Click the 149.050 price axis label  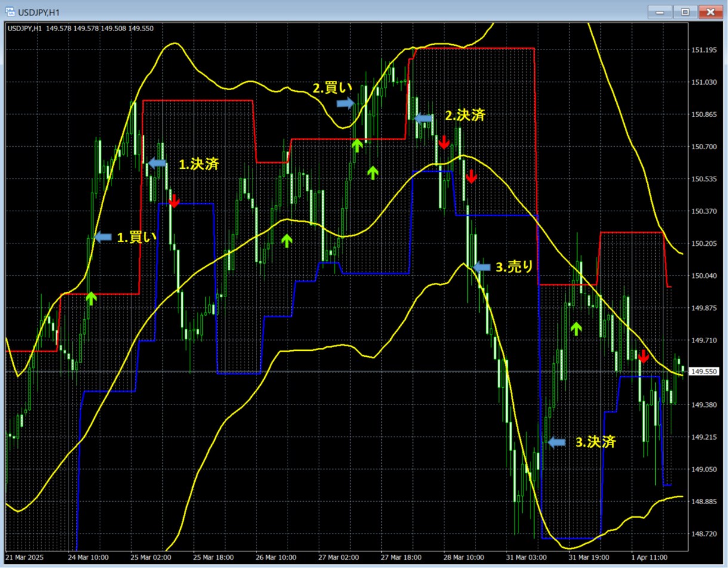click(704, 469)
